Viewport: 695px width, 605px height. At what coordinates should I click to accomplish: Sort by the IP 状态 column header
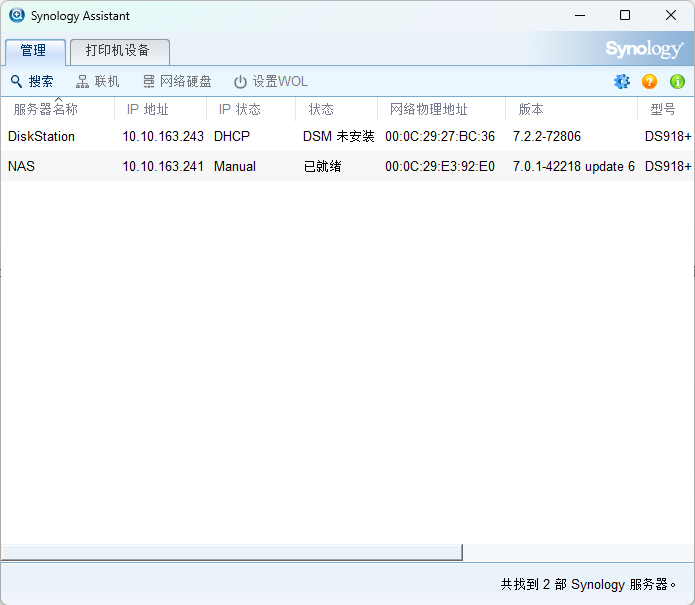(251, 109)
